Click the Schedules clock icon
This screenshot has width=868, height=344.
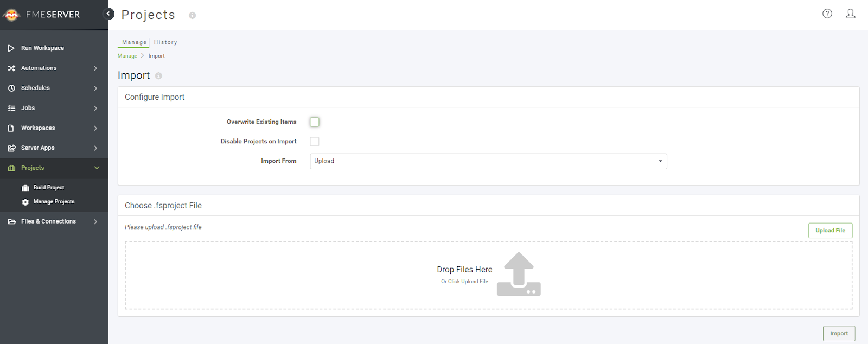[11, 88]
